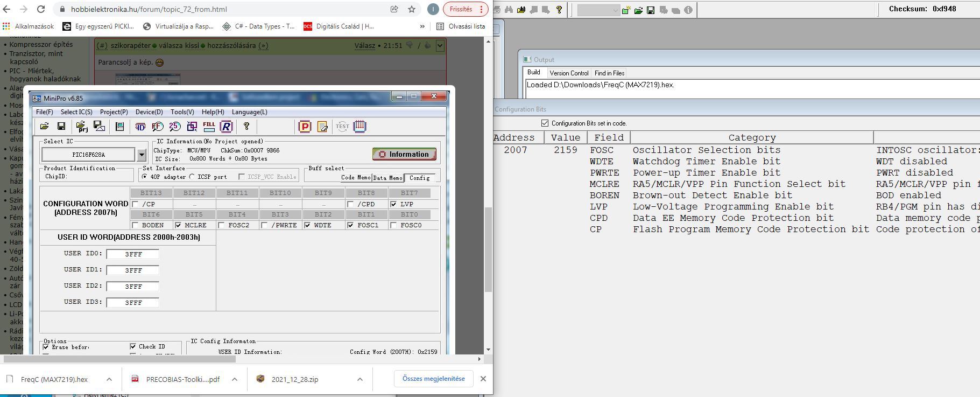980x397 pixels.
Task: Click the Information button
Action: click(404, 154)
